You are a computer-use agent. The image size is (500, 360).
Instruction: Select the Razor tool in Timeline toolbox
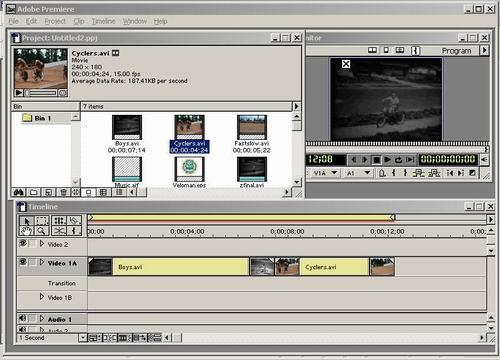(x=74, y=221)
